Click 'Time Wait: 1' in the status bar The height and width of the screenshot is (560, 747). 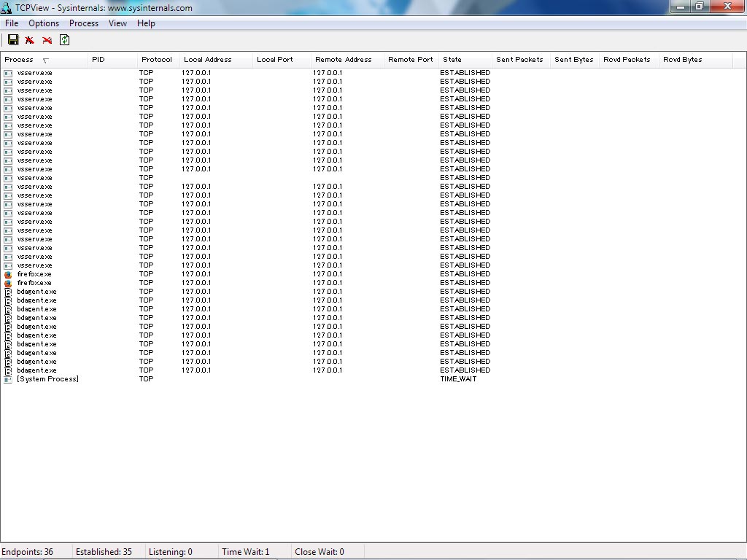[x=245, y=552]
